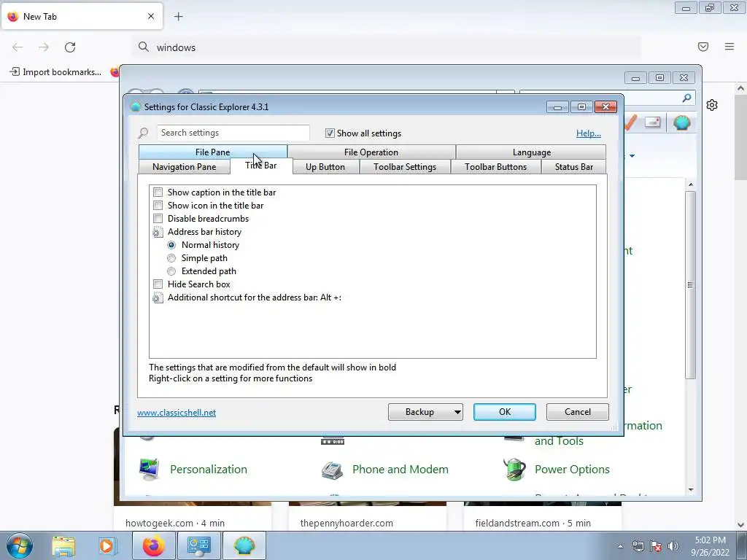Switch to File Operation tab
The height and width of the screenshot is (560, 747).
point(371,152)
